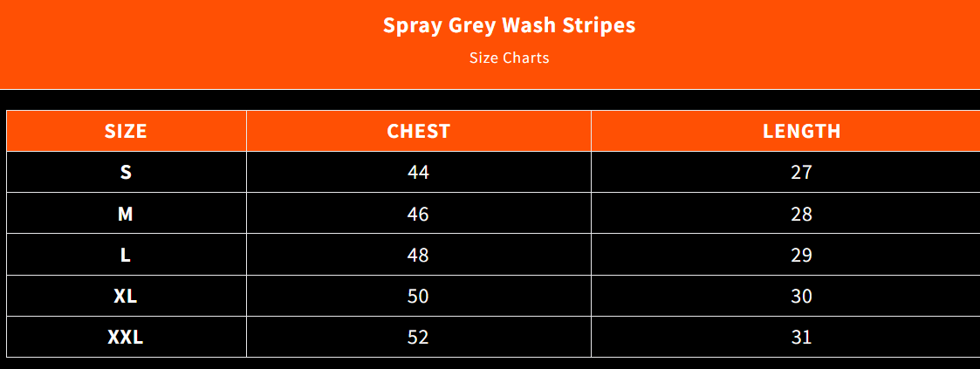Click length value 29 cell
This screenshot has width=980, height=369.
[x=801, y=255]
